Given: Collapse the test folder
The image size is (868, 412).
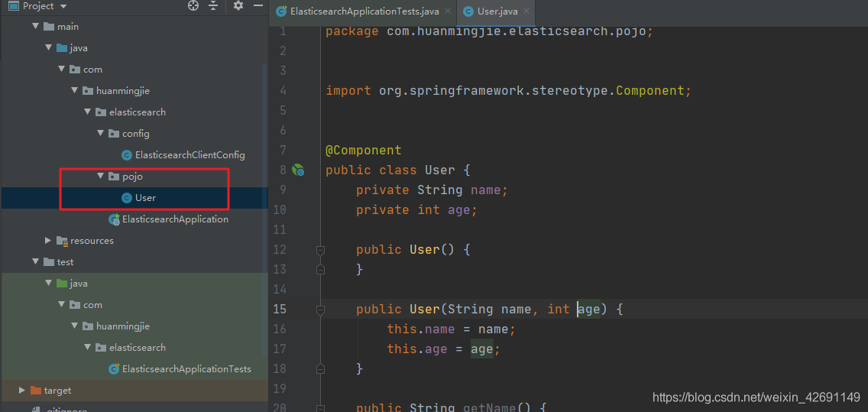Looking at the screenshot, I should tap(35, 262).
